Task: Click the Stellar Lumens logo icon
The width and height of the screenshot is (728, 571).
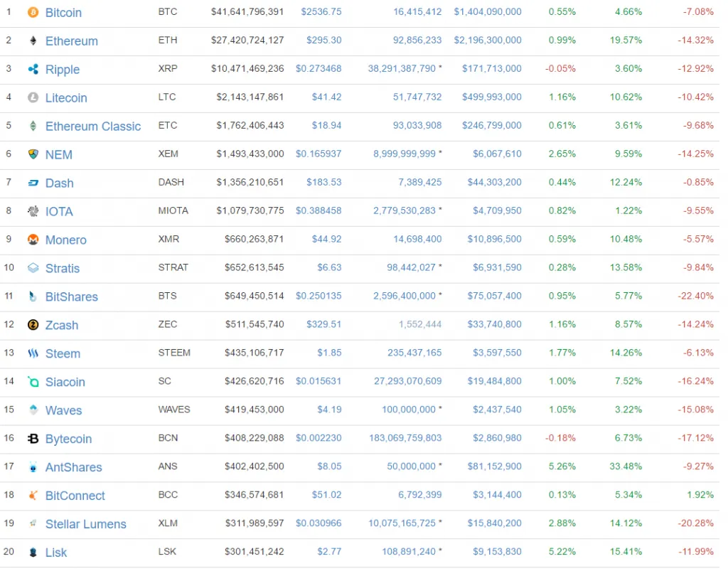Action: point(33,523)
